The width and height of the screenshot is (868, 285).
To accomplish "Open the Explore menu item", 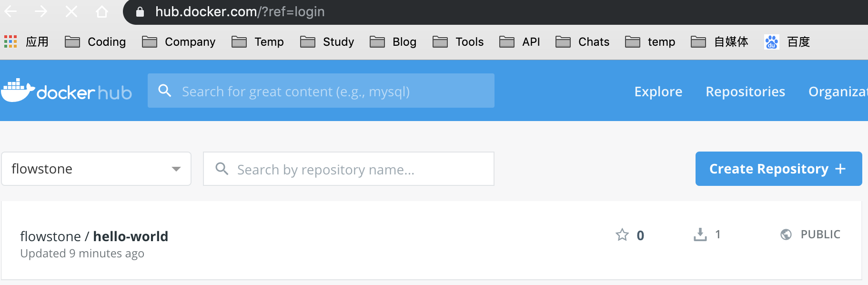I will (658, 92).
